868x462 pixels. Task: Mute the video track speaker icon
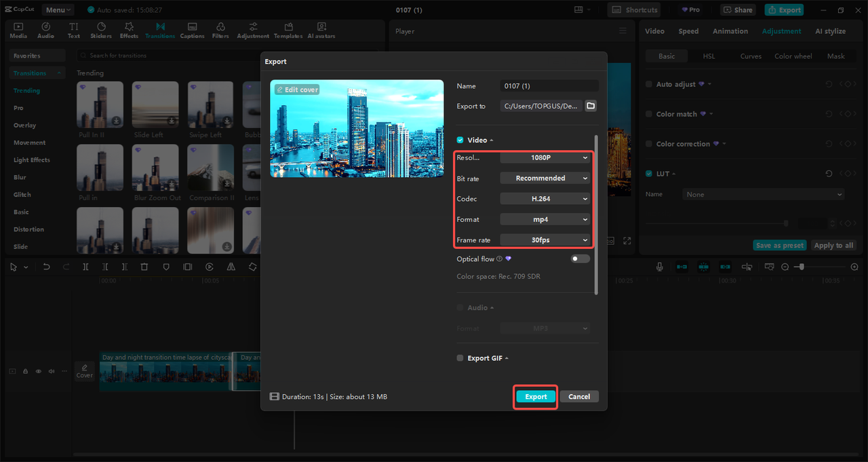click(51, 371)
